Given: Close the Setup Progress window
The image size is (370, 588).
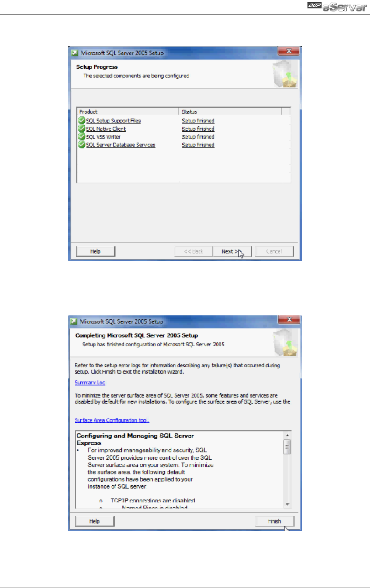Looking at the screenshot, I should [x=289, y=51].
